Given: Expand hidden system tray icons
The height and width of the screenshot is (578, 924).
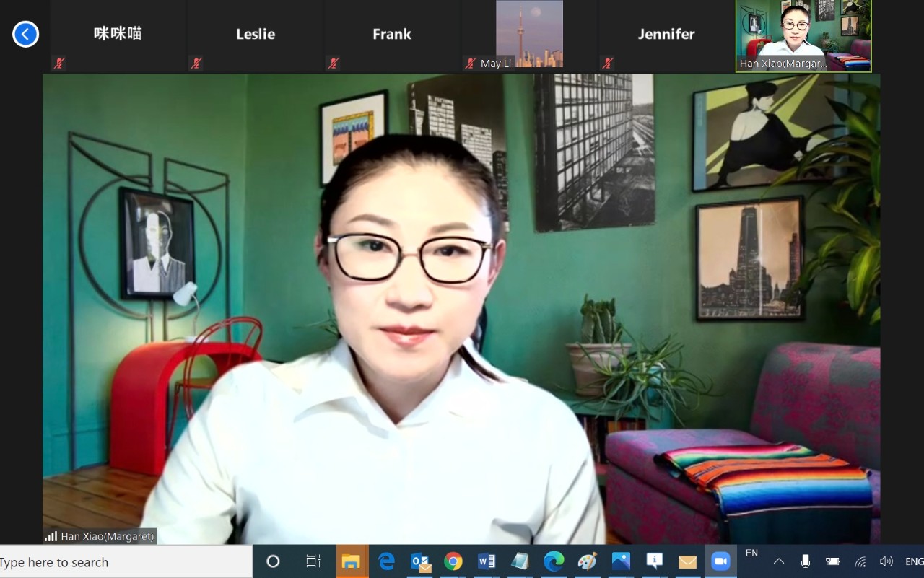Looking at the screenshot, I should (779, 561).
